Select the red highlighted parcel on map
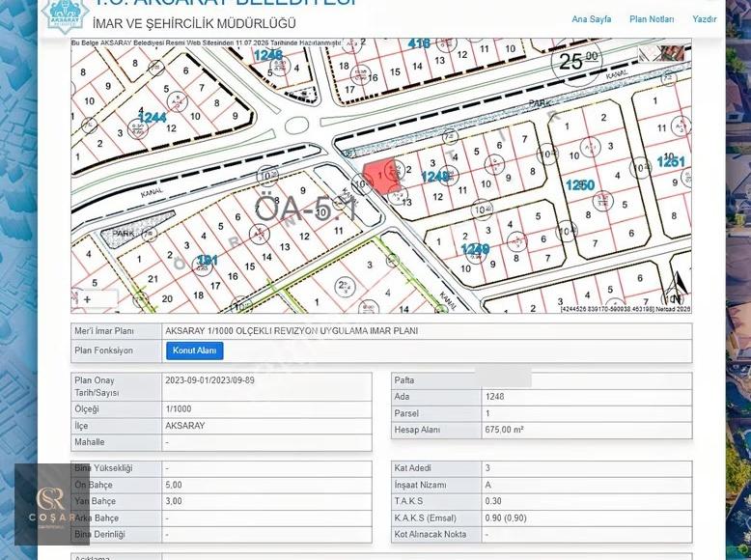This screenshot has width=751, height=560. point(379,176)
